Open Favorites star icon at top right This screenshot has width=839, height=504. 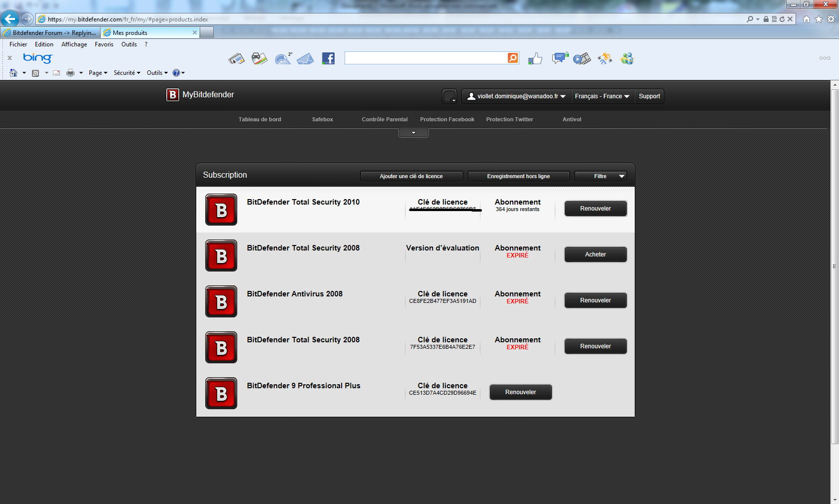coord(819,19)
